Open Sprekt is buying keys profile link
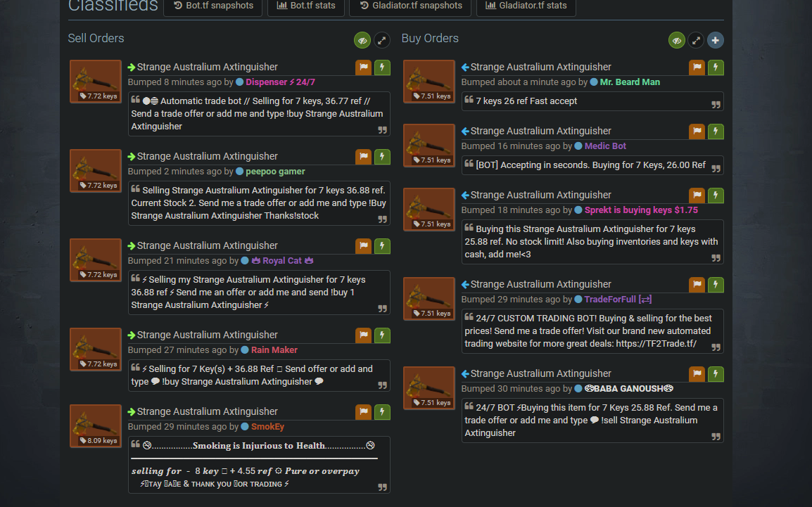 pyautogui.click(x=641, y=210)
